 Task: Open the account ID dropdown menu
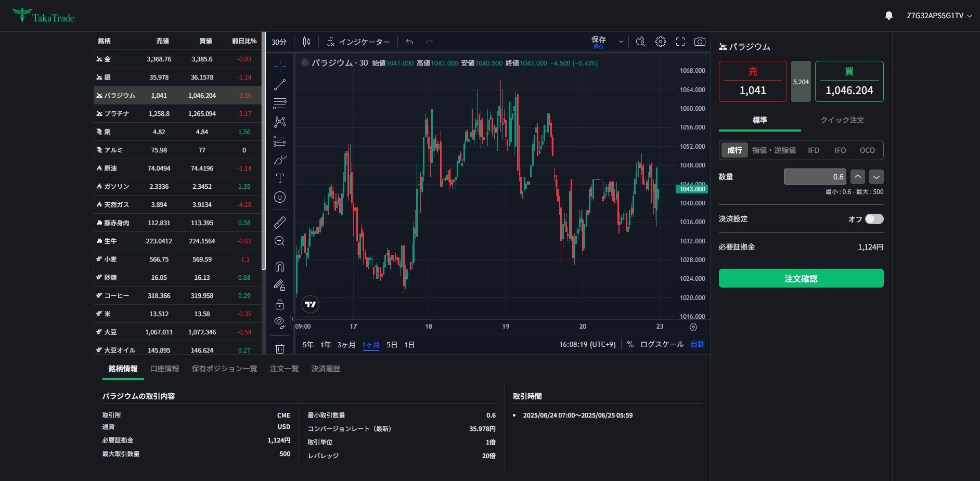point(939,16)
